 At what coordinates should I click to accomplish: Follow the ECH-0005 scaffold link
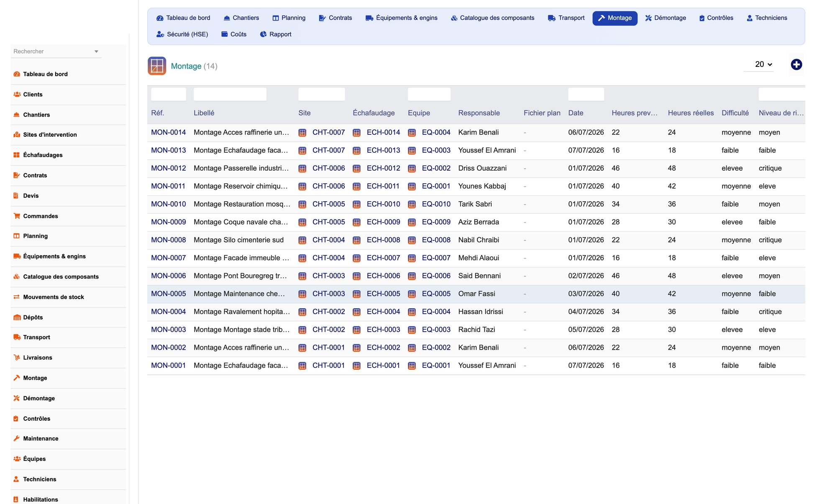[384, 294]
